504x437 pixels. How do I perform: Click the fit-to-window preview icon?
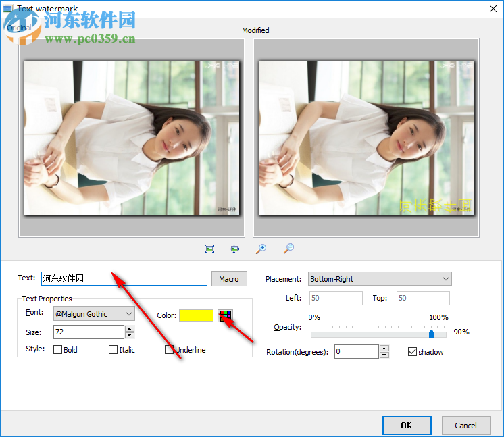point(209,249)
